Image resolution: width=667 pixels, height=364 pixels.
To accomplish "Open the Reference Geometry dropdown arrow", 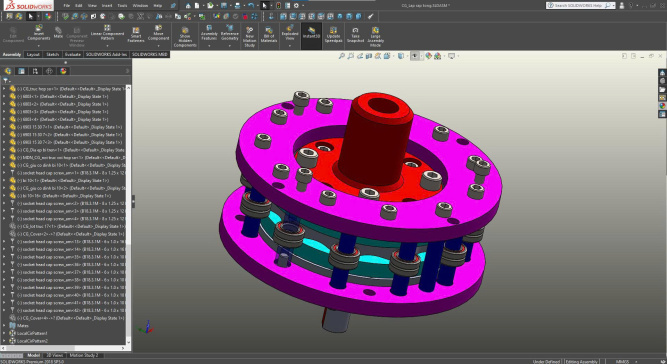I will pyautogui.click(x=229, y=46).
